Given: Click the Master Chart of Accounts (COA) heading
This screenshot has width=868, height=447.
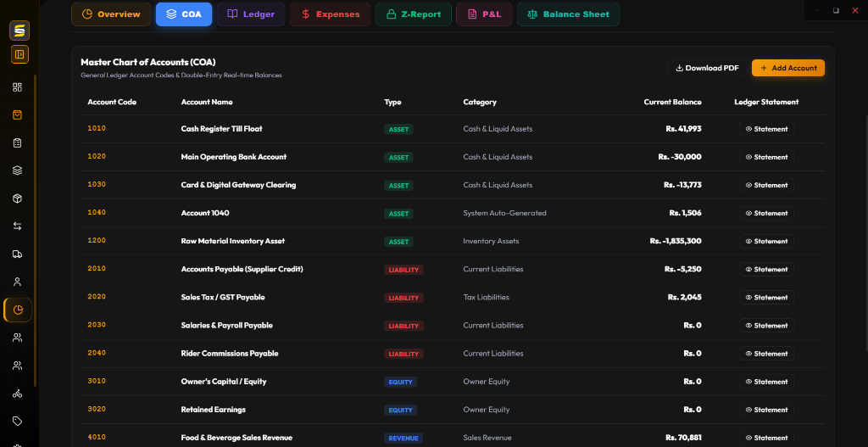Looking at the screenshot, I should click(x=148, y=62).
